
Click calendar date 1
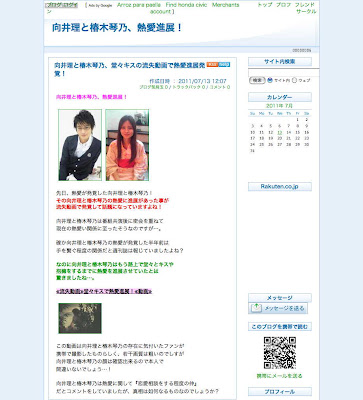pos(298,120)
